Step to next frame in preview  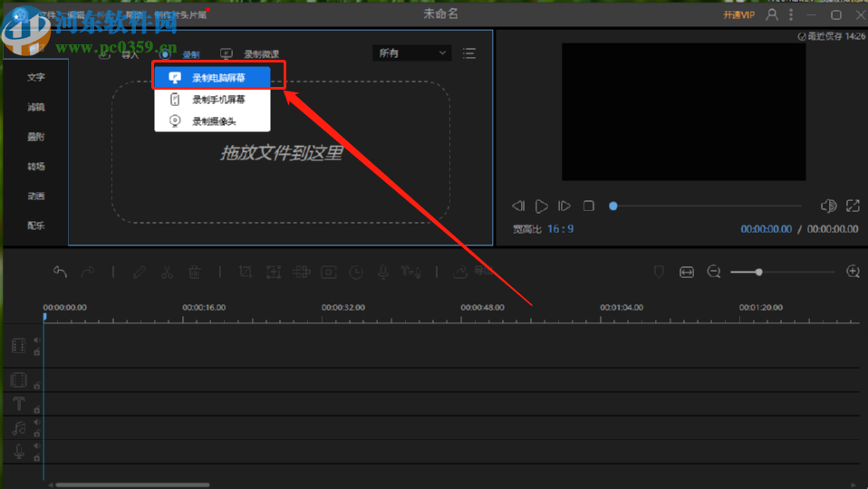(564, 206)
